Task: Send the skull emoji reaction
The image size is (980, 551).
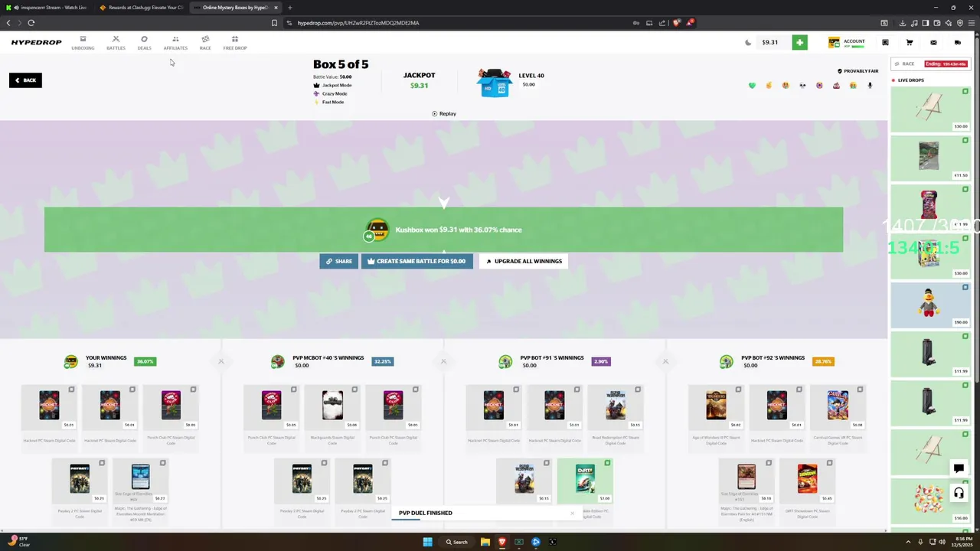Action: point(802,86)
